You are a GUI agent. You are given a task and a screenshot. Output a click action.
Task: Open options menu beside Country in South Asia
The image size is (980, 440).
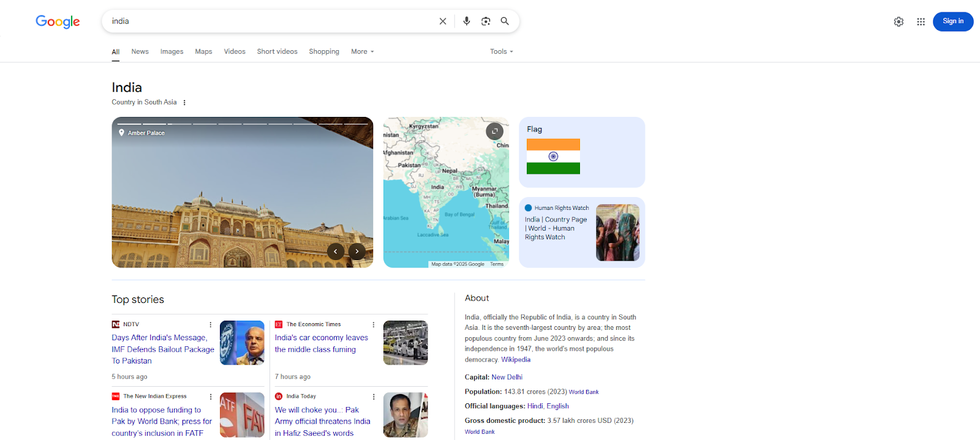[184, 103]
